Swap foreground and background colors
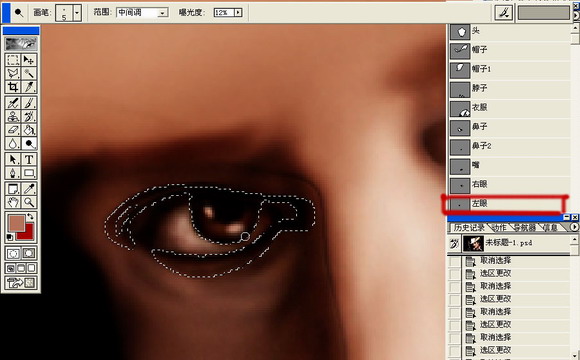Viewport: 580px width, 360px height. 30,216
